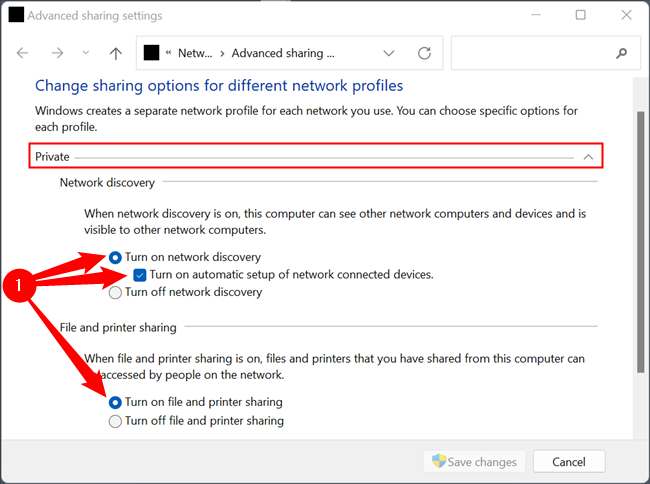Viewport: 650px width, 484px height.
Task: Go up one folder level
Action: 116,53
